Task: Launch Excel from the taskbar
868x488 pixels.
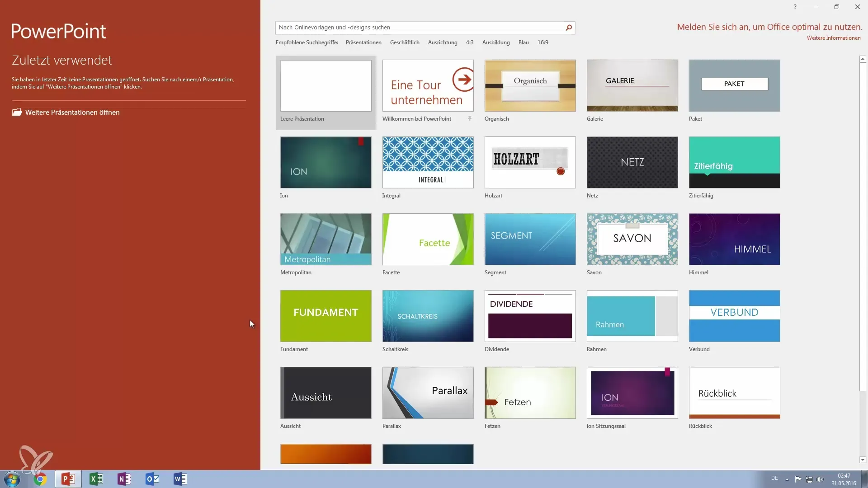Action: 96,479
